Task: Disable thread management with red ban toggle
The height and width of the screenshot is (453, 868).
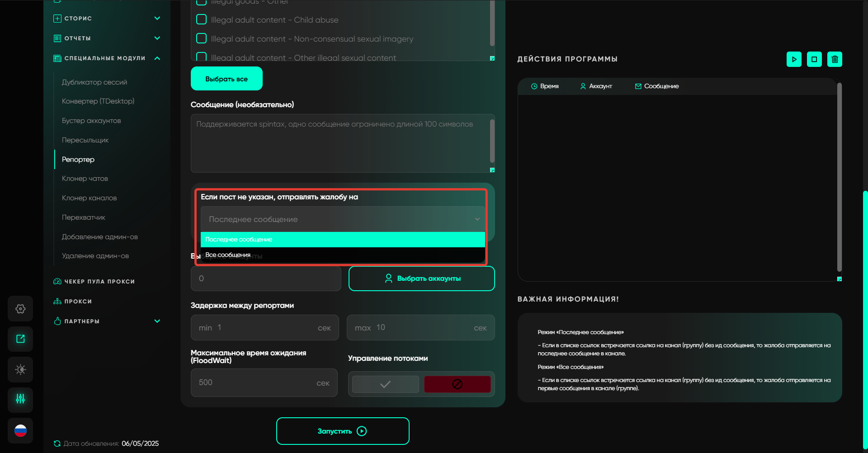Action: [x=457, y=384]
